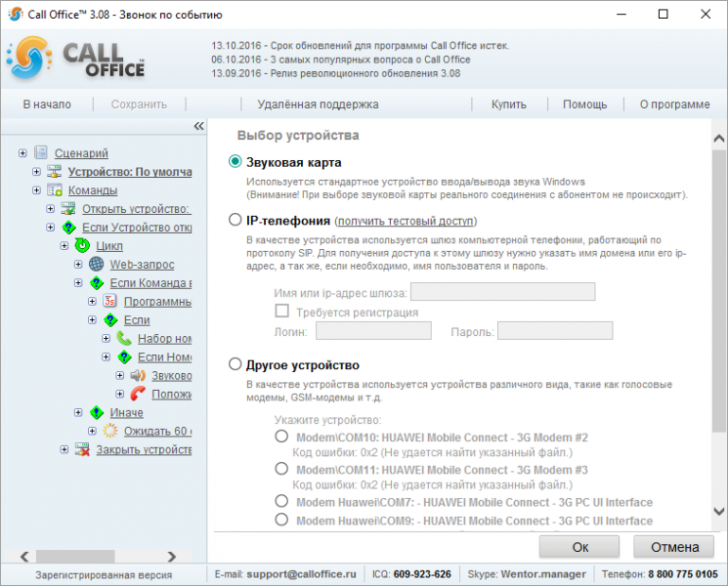This screenshot has height=586, width=728.
Task: Click the green phone Набор ном icon
Action: pos(124,338)
